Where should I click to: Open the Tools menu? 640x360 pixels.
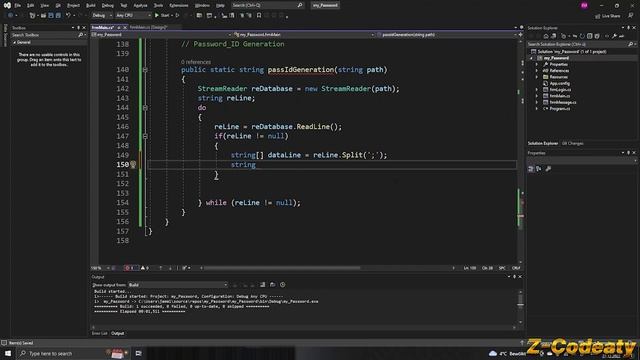(x=158, y=5)
